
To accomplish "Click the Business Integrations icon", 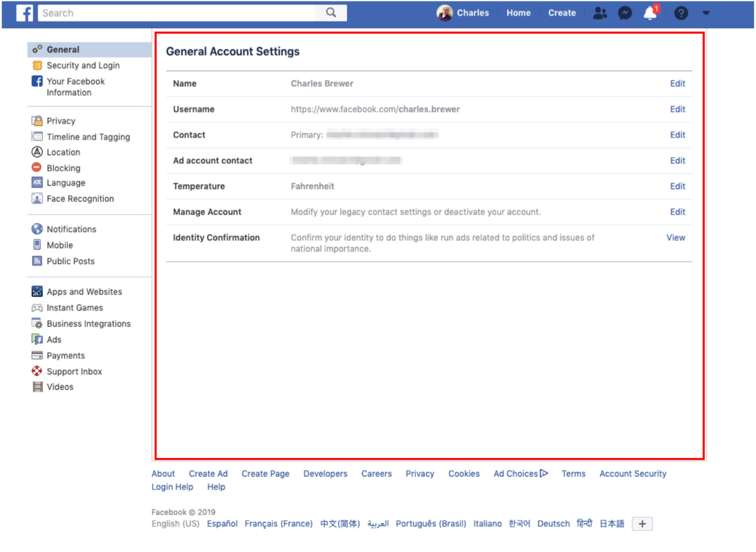I will pos(37,323).
